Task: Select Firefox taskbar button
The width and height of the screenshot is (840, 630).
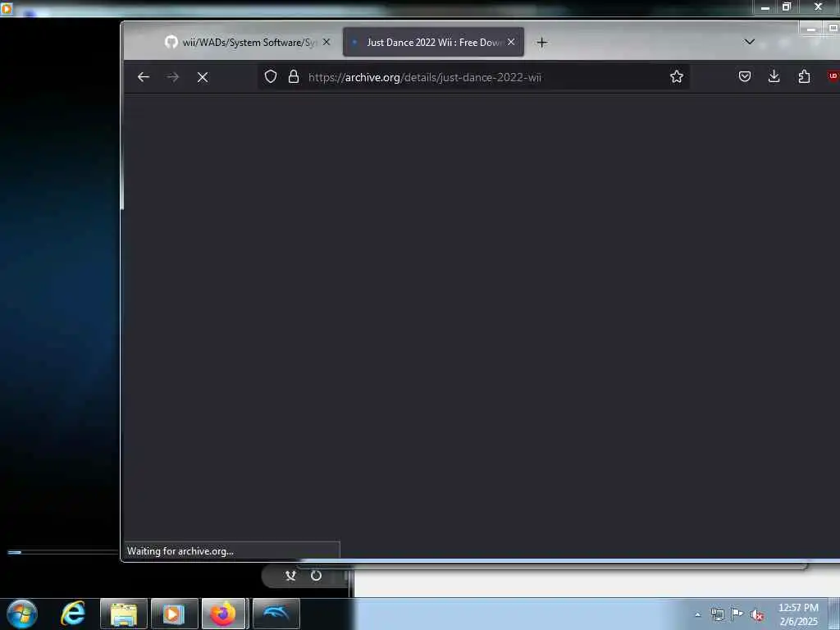Action: 223,614
